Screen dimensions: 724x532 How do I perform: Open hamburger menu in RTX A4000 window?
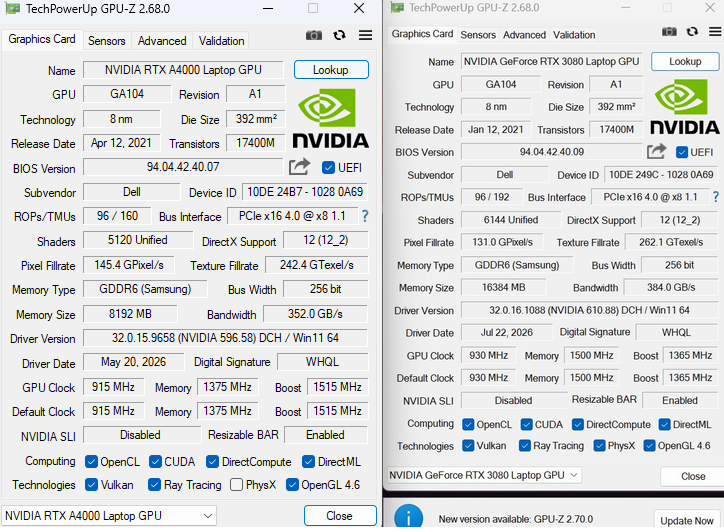[365, 35]
